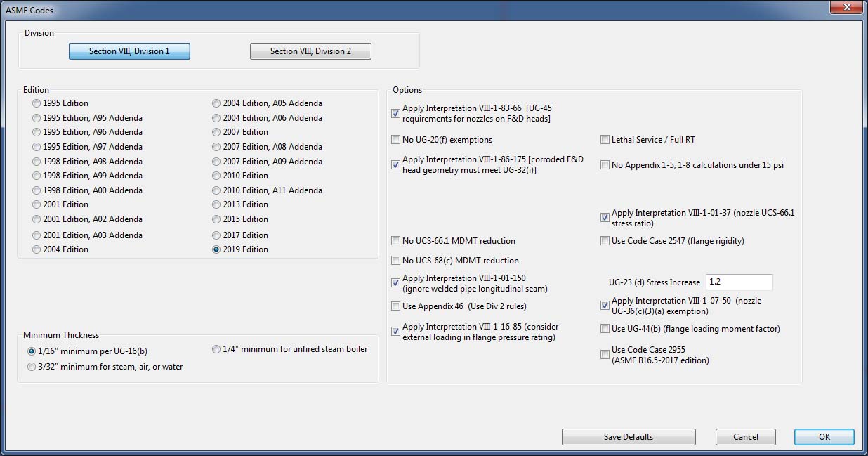Choose the 2017 Edition radio option

(217, 235)
